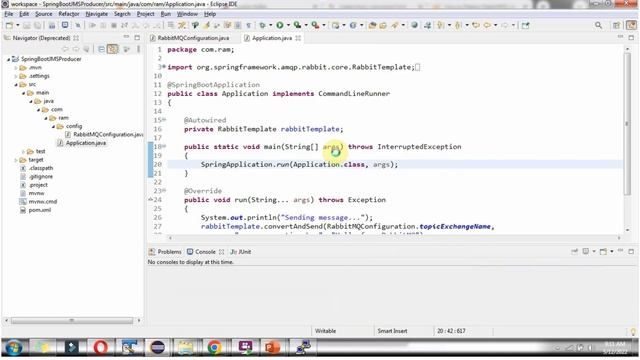The image size is (640, 360).
Task: Select pom.xml file in Navigator
Action: coord(36,210)
